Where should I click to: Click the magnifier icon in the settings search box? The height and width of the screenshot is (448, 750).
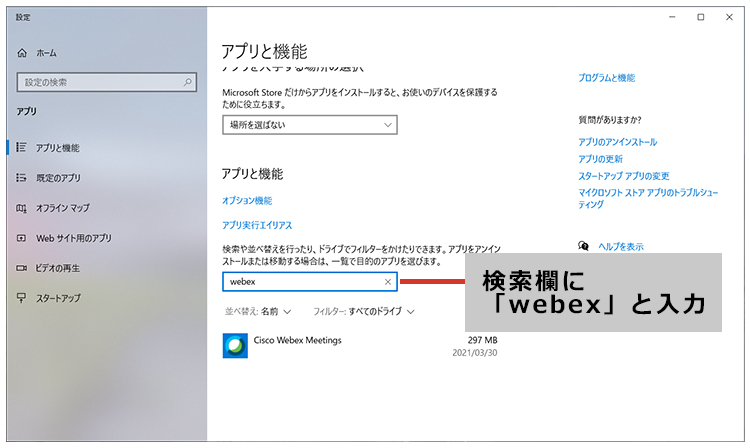click(x=188, y=82)
